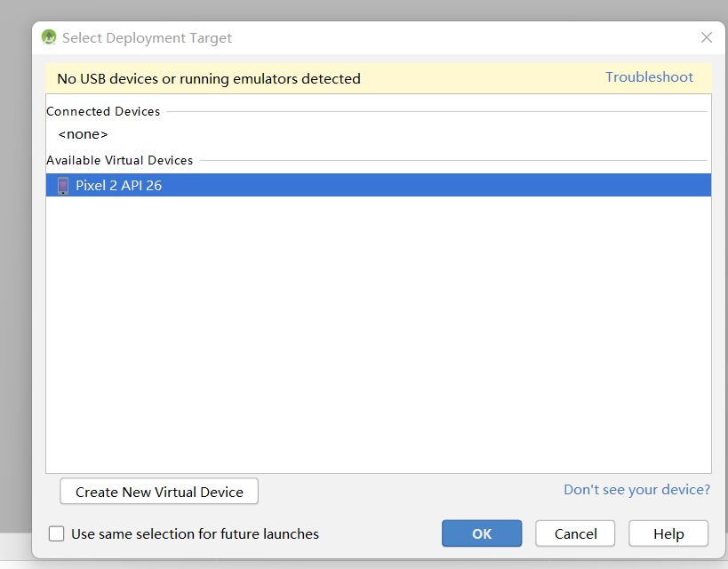
Task: Select the Pixel 2 API 26 device name
Action: pyautogui.click(x=118, y=186)
